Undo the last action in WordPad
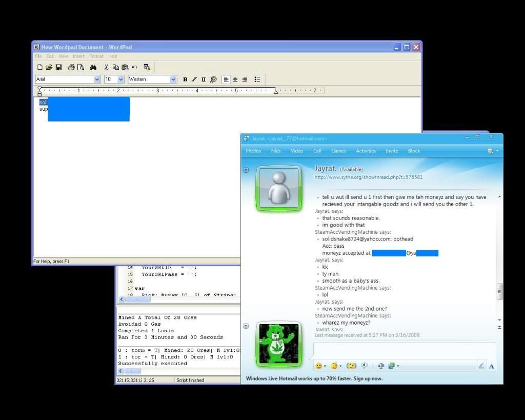Screen dimensions: 525x420 pos(134,67)
